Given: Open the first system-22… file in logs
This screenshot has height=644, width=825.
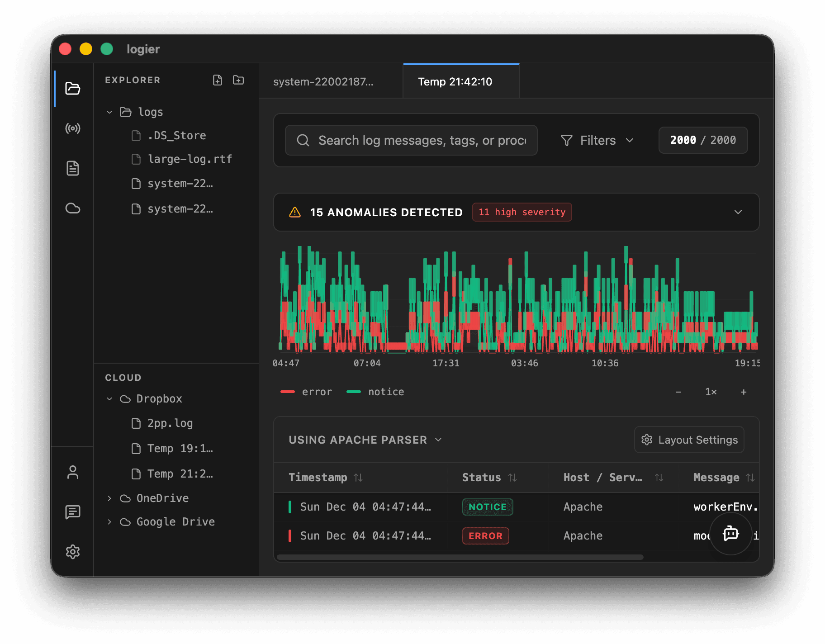Looking at the screenshot, I should pos(172,184).
